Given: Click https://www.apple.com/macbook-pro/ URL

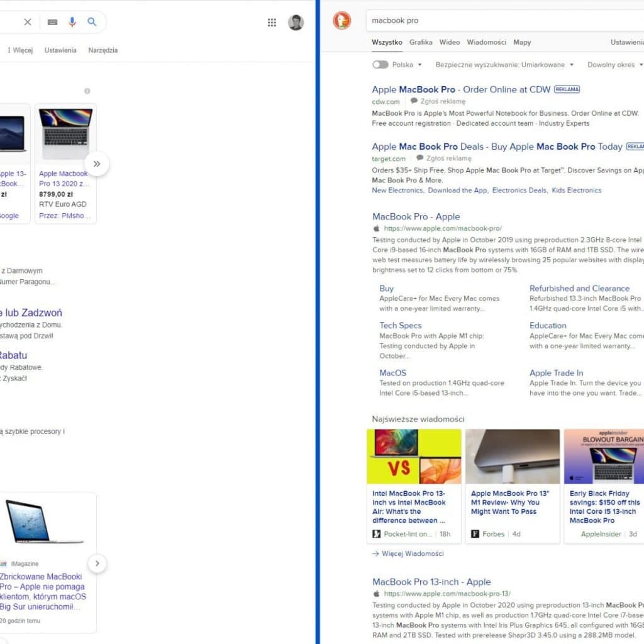Looking at the screenshot, I should (443, 228).
